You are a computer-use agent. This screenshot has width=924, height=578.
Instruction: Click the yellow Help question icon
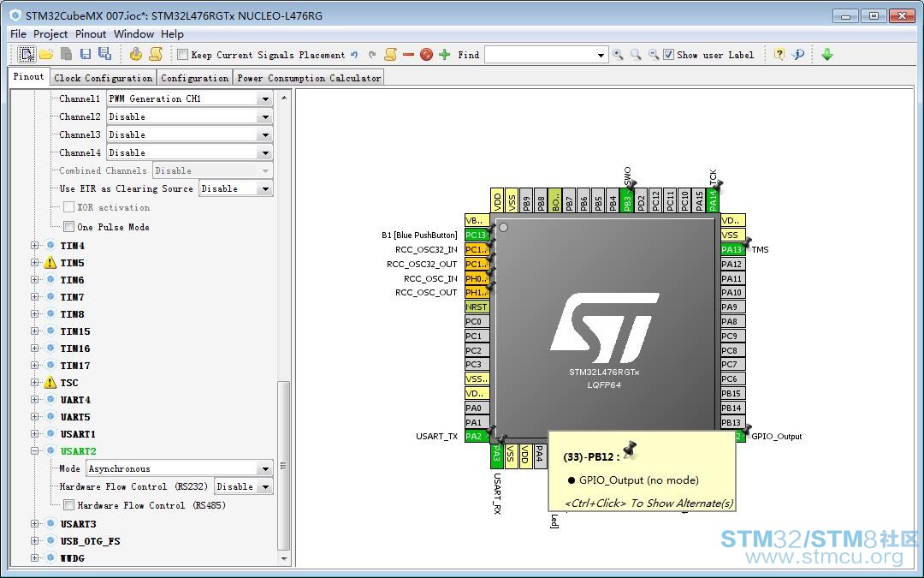779,54
